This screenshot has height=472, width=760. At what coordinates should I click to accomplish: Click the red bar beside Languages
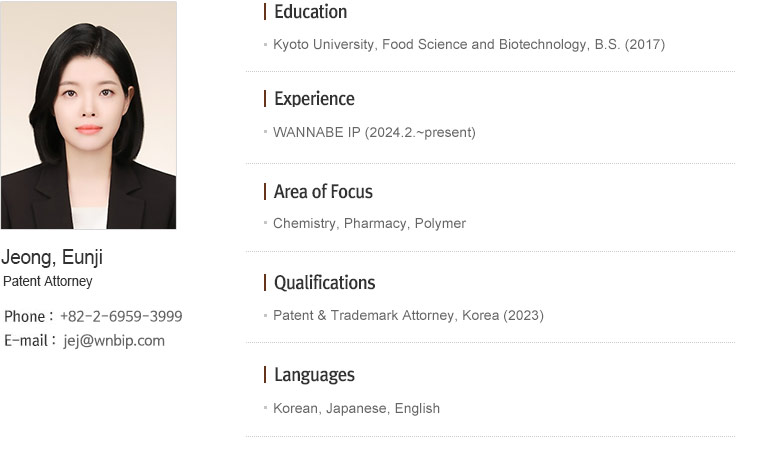[265, 375]
